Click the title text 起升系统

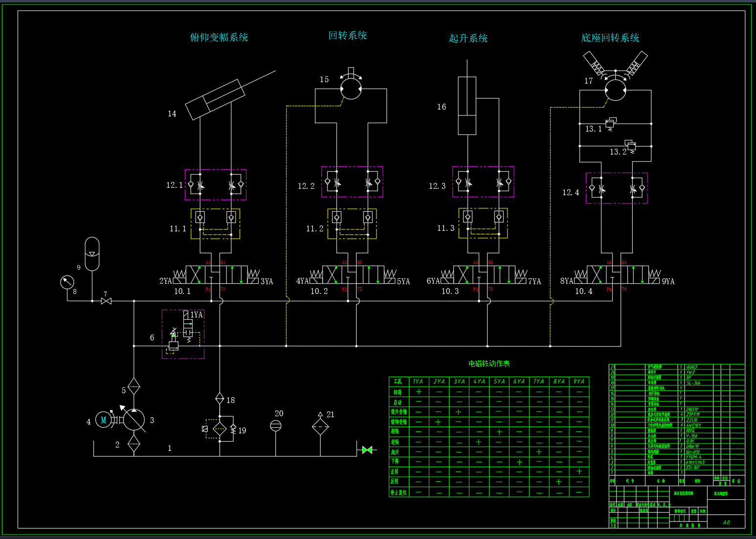click(468, 38)
